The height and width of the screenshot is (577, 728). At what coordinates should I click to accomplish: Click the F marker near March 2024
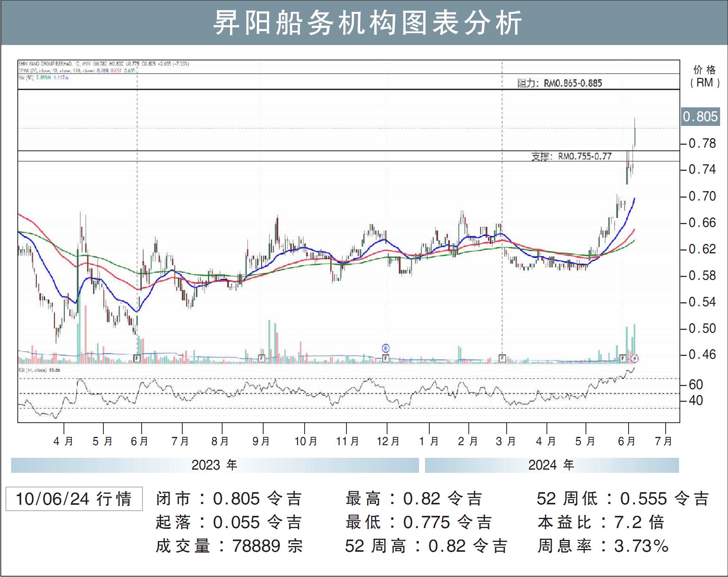pos(502,358)
